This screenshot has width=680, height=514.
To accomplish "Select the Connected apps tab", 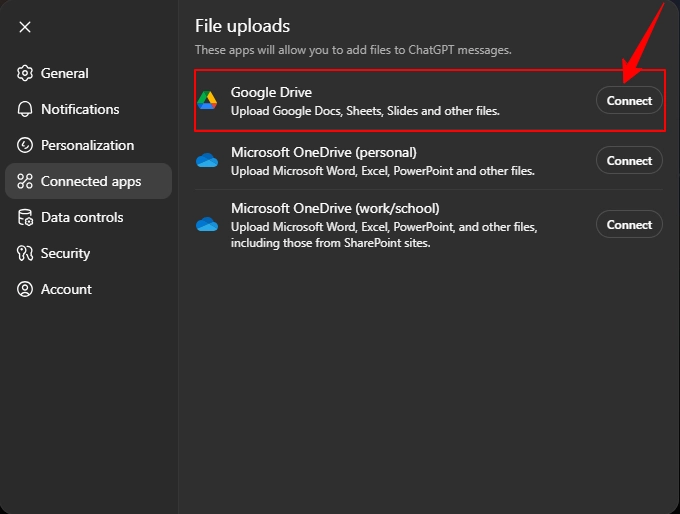I will (88, 181).
